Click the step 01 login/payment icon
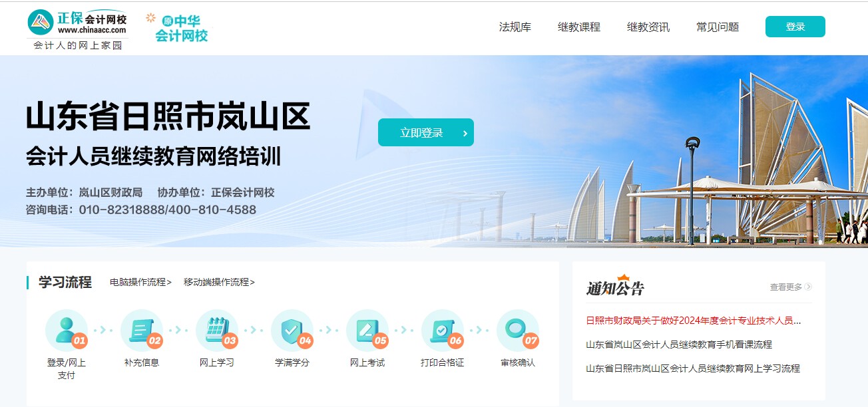The image size is (868, 407). click(66, 330)
